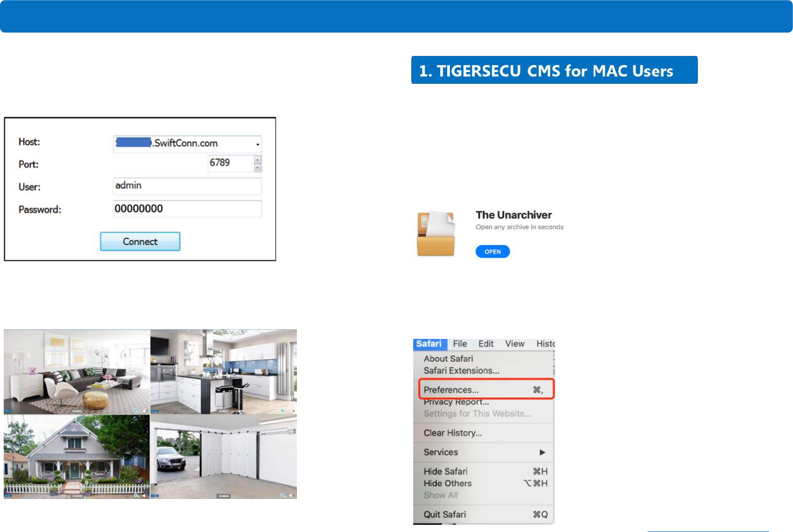Click the zoom magnifier on the CH03 house exterior camera
The image size is (793, 532).
(136, 495)
